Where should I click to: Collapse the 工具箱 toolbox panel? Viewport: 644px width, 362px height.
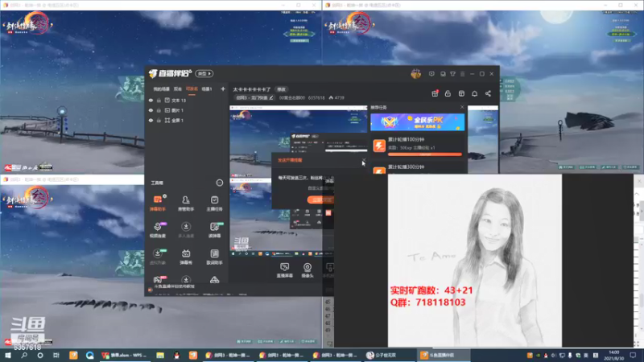pos(219,183)
